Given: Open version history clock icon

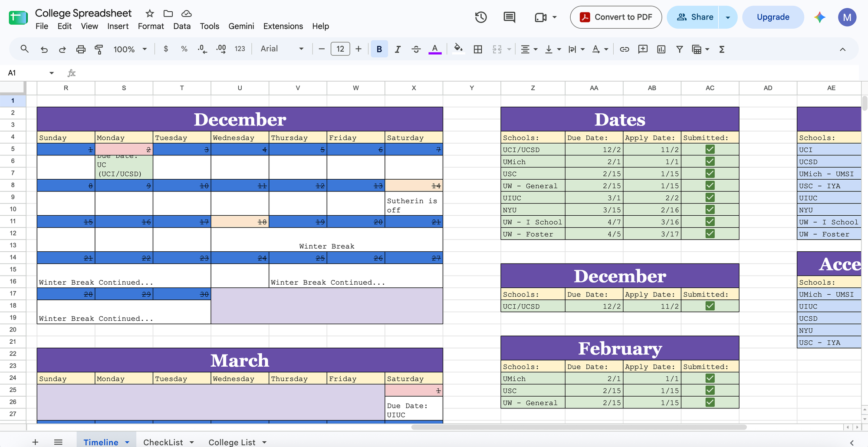Looking at the screenshot, I should 481,17.
